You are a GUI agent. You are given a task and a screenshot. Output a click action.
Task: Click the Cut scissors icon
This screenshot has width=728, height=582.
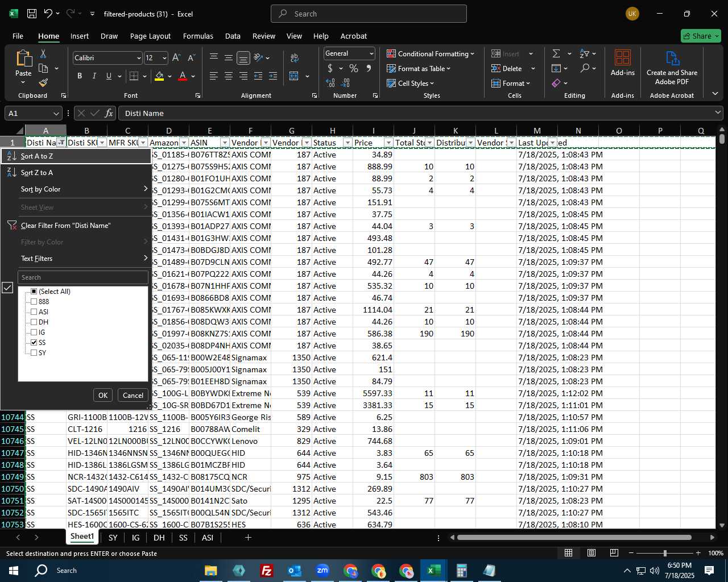pos(43,54)
